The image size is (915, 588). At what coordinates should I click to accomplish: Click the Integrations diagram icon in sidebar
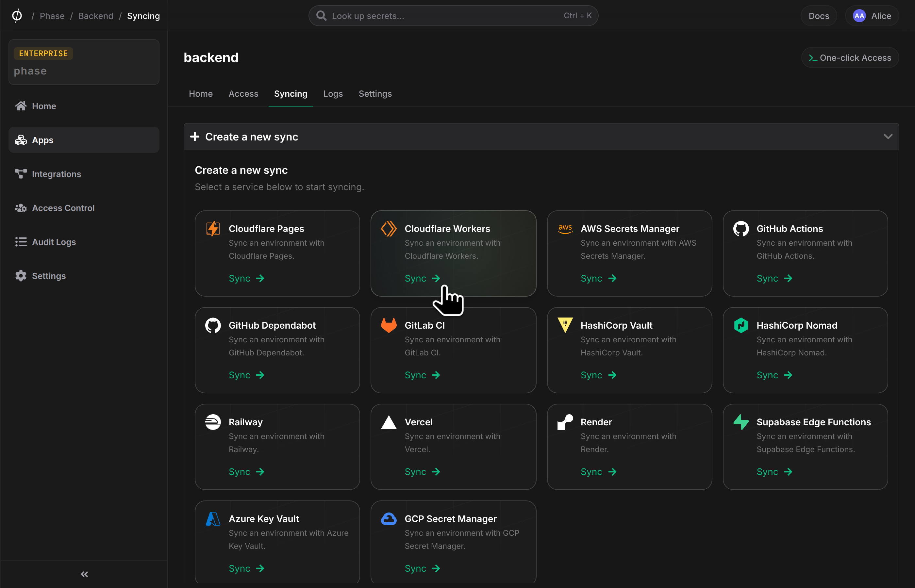click(x=21, y=174)
